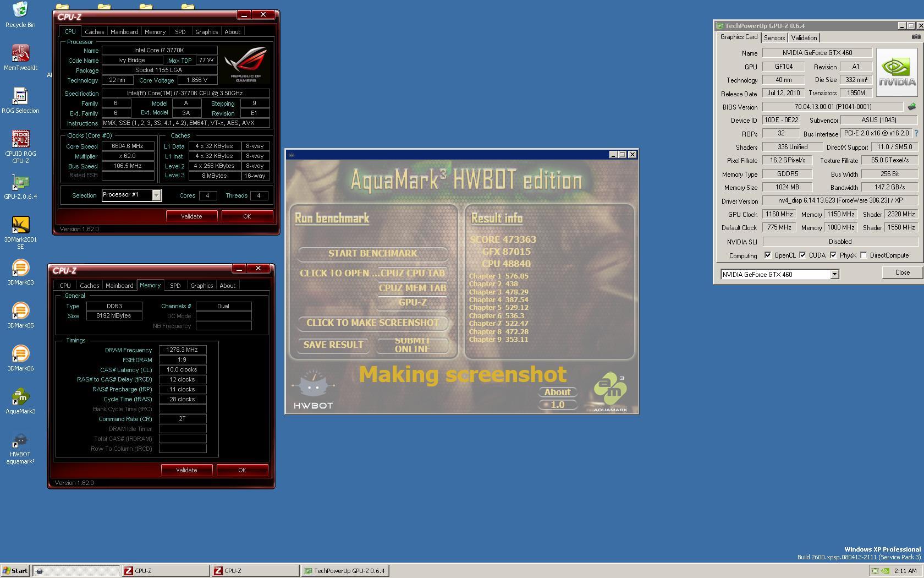The height and width of the screenshot is (578, 924).
Task: Open the NVIDIA GeForce GTX 460 dropdown
Action: pos(834,274)
